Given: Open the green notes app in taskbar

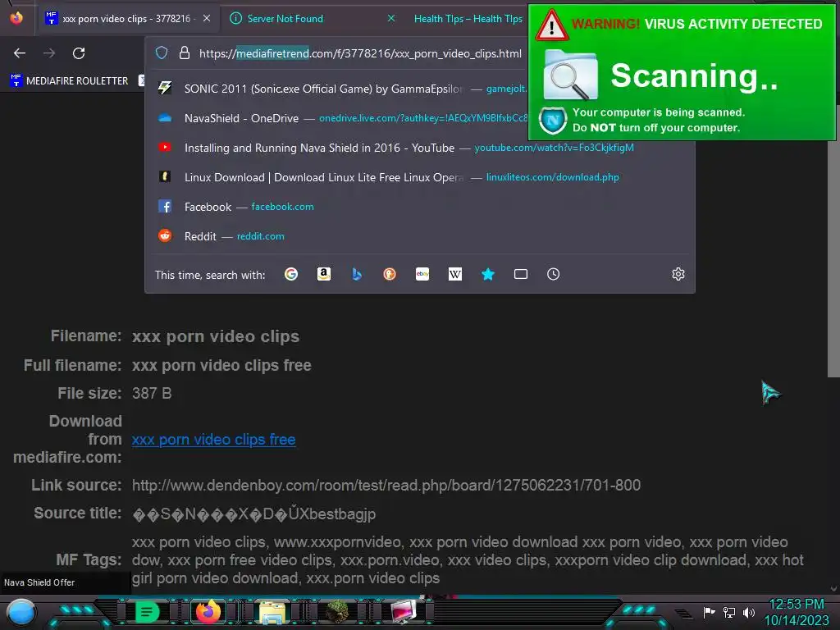Looking at the screenshot, I should tap(147, 612).
